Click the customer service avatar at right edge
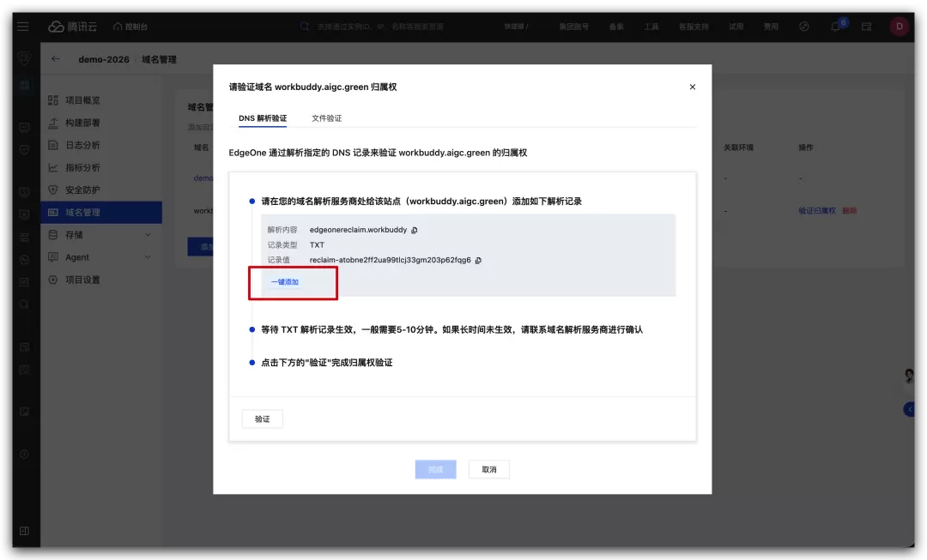Viewport: 927px width, 560px height. (909, 376)
